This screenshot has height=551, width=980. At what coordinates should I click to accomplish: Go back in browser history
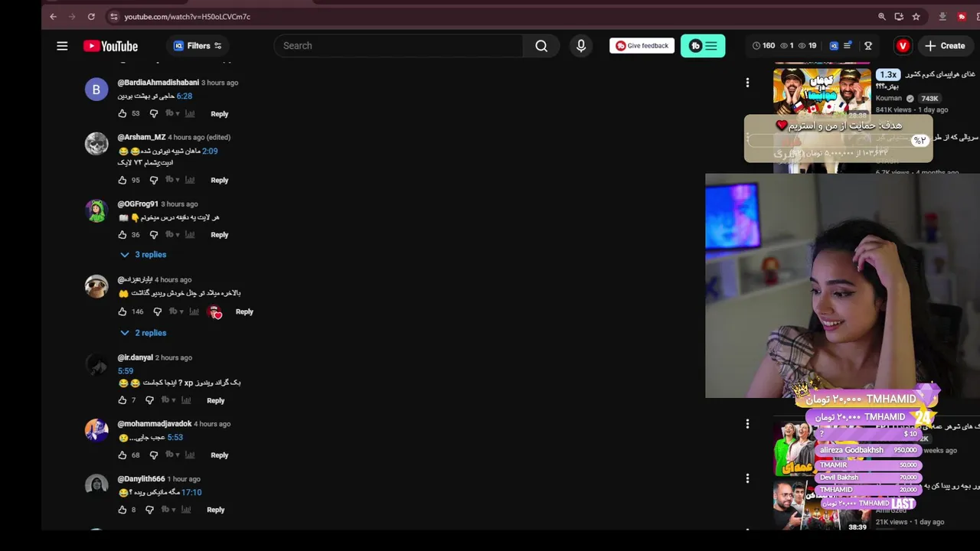click(53, 16)
